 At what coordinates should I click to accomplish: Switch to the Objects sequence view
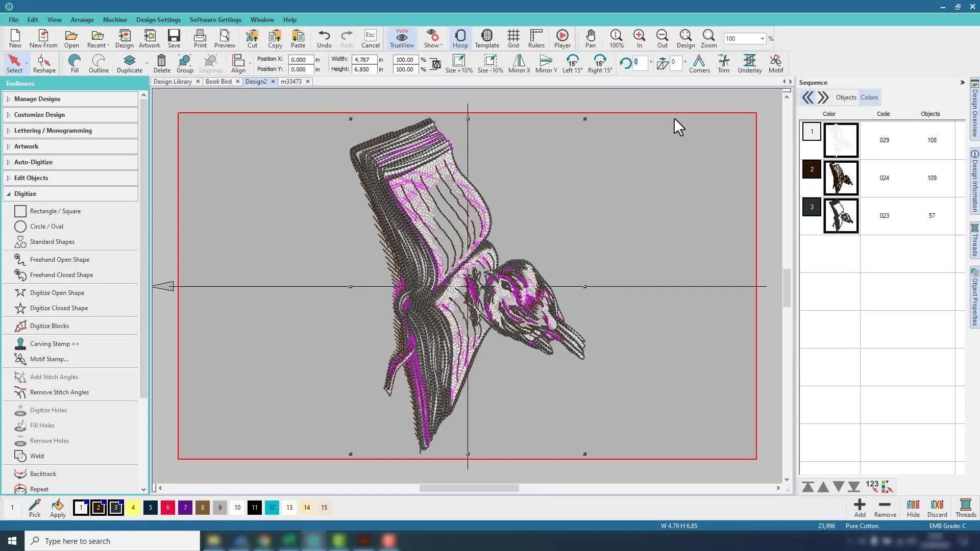[846, 97]
